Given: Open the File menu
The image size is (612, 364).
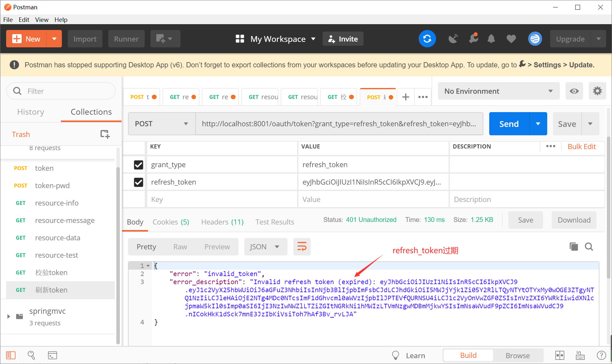Looking at the screenshot, I should pyautogui.click(x=8, y=20).
